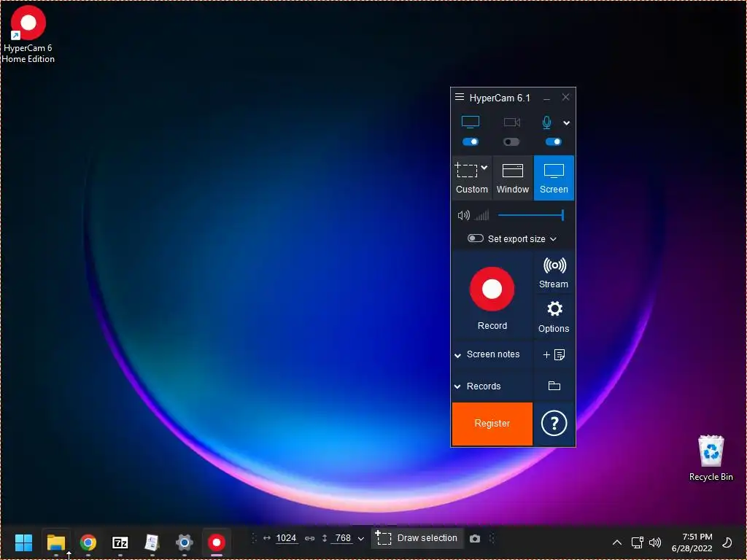The width and height of the screenshot is (747, 560).
Task: Select Window capture mode
Action: pyautogui.click(x=513, y=178)
